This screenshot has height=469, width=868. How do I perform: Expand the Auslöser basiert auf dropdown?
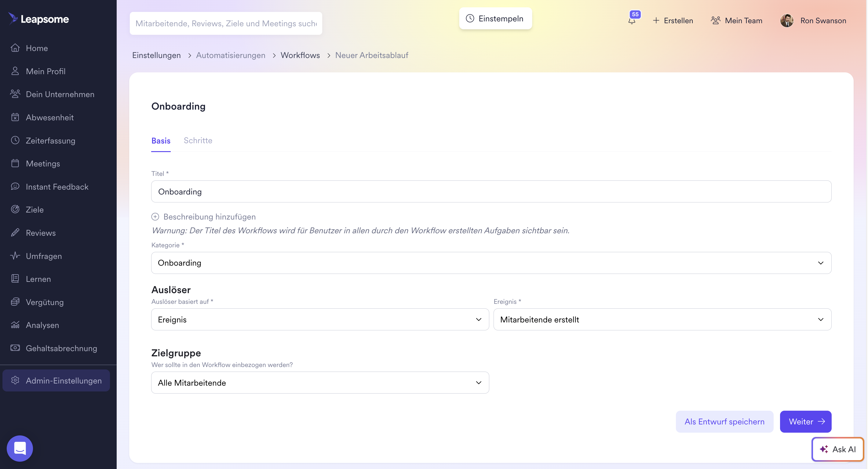click(320, 319)
